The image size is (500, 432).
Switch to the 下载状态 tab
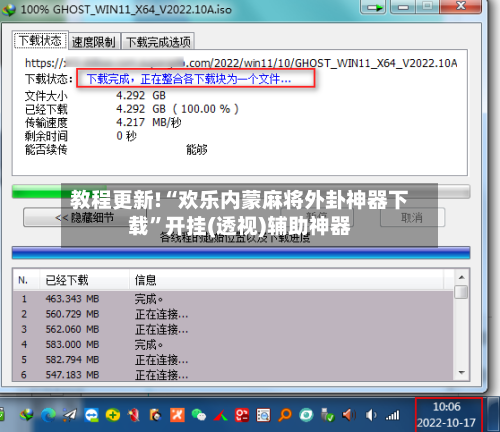pos(40,41)
